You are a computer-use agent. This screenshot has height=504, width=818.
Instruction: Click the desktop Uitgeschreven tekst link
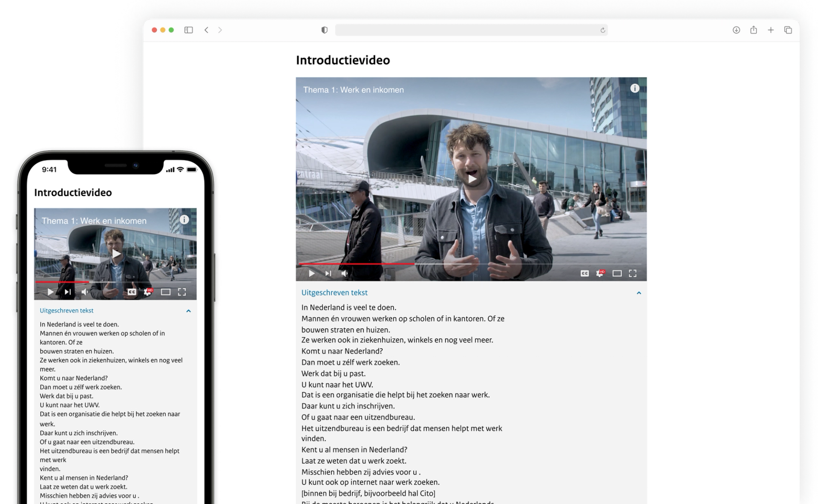334,292
